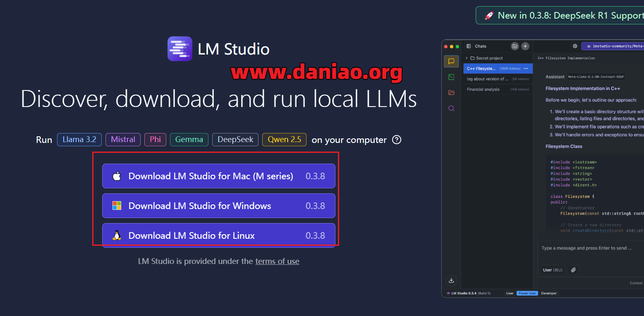Image resolution: width=644 pixels, height=316 pixels.
Task: Open the lmstudio-community model selector
Action: [x=613, y=46]
